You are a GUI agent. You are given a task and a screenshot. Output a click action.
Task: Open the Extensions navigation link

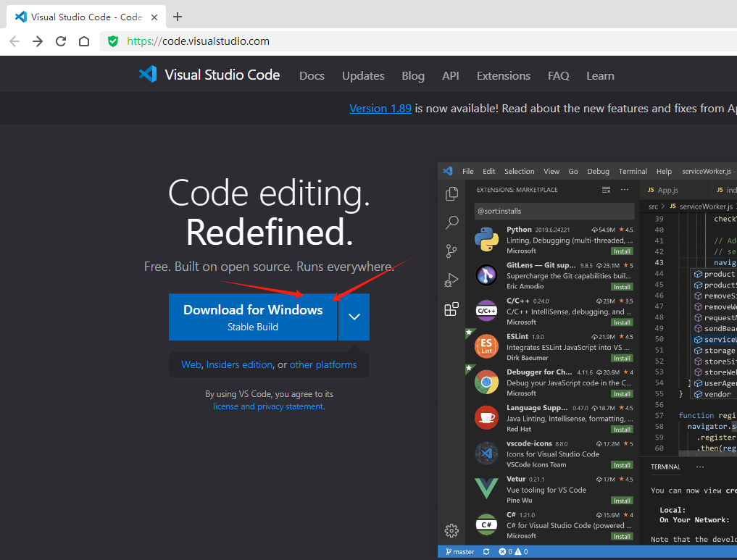coord(504,75)
